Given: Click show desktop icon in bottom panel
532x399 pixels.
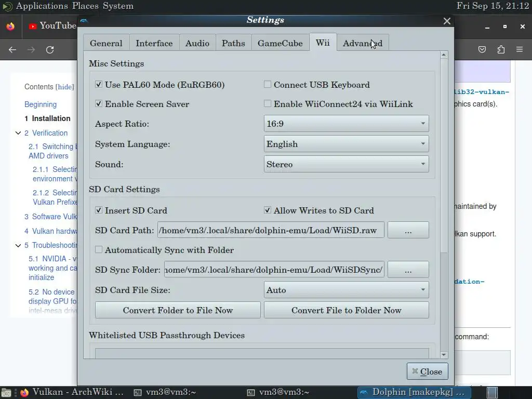Looking at the screenshot, I should click(x=6, y=393).
